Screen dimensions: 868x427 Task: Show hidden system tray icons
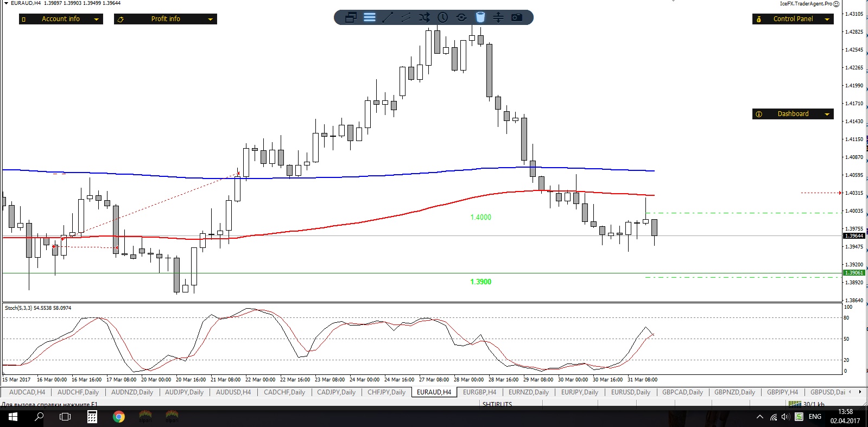(x=760, y=417)
